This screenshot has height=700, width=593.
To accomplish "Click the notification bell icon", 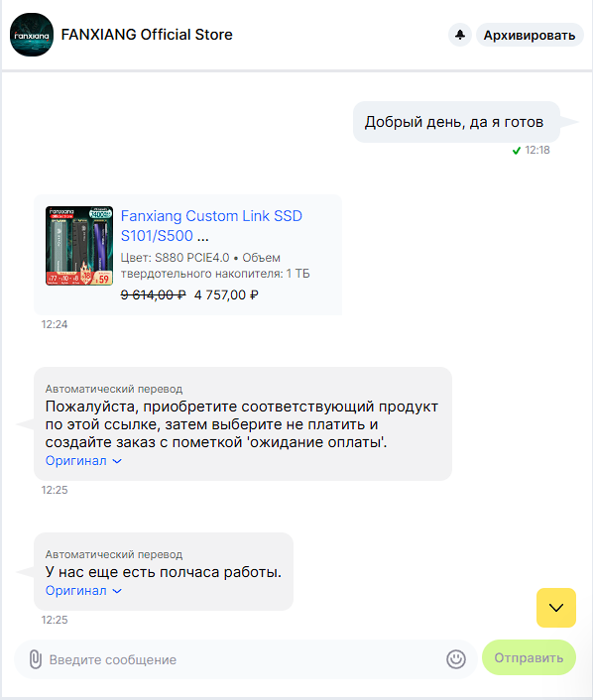I will [460, 35].
